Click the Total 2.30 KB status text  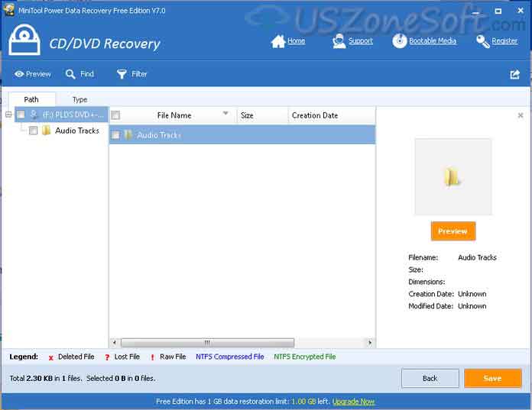45,378
